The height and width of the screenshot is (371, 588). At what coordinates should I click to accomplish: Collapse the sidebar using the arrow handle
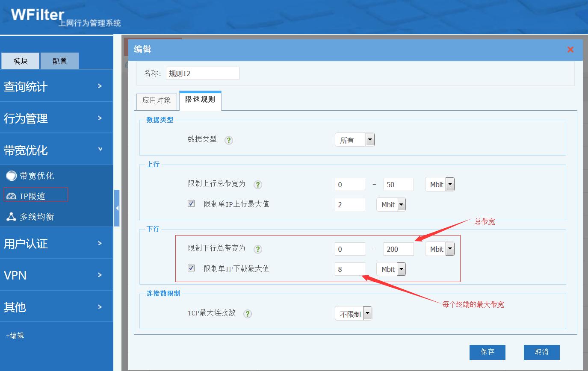[x=117, y=207]
